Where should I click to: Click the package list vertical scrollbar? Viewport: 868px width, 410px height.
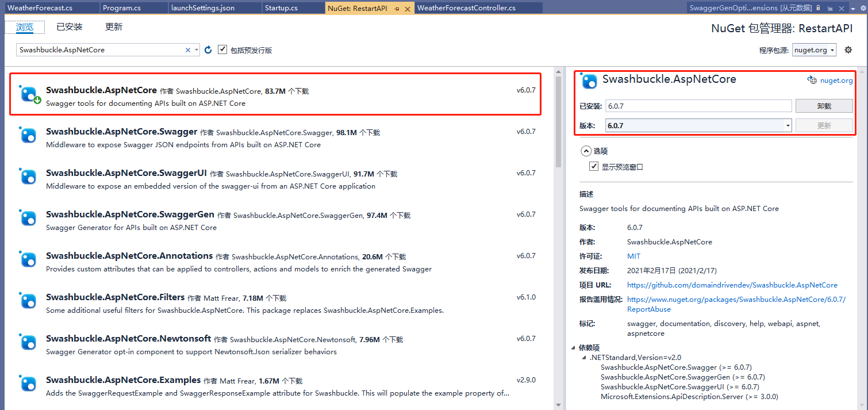(558, 121)
